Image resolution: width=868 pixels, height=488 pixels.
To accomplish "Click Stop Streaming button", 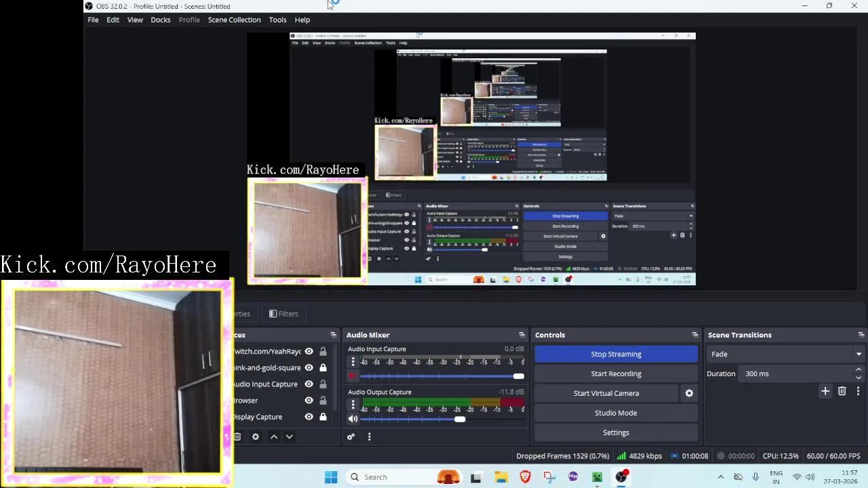I will pyautogui.click(x=616, y=354).
